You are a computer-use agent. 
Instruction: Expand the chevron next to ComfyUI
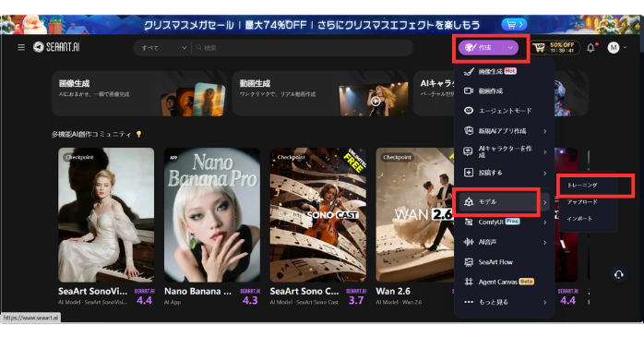click(545, 223)
